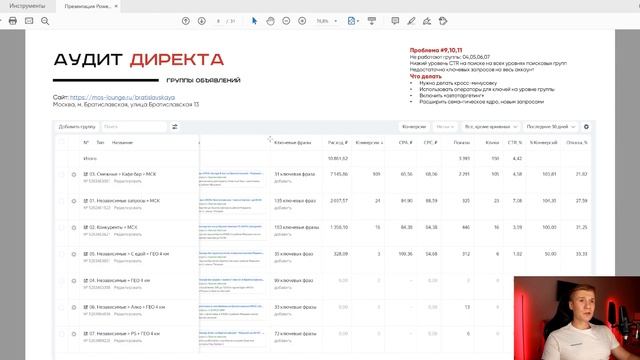The height and width of the screenshot is (360, 640).
Task: Switch to the Инструменты tab
Action: (27, 6)
